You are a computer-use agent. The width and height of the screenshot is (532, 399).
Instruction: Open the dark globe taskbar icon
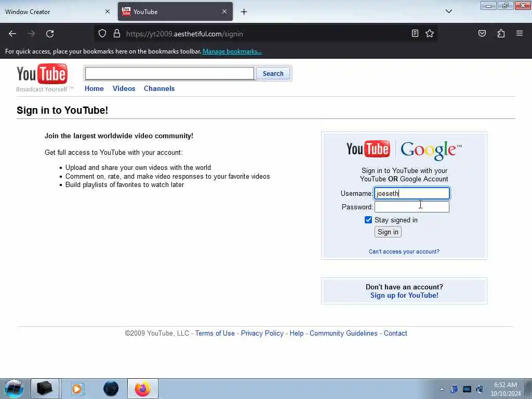(111, 389)
